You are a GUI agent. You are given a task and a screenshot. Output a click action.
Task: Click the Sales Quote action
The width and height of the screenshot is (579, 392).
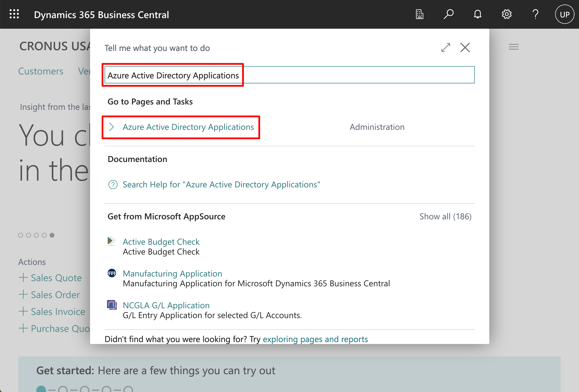pyautogui.click(x=56, y=278)
